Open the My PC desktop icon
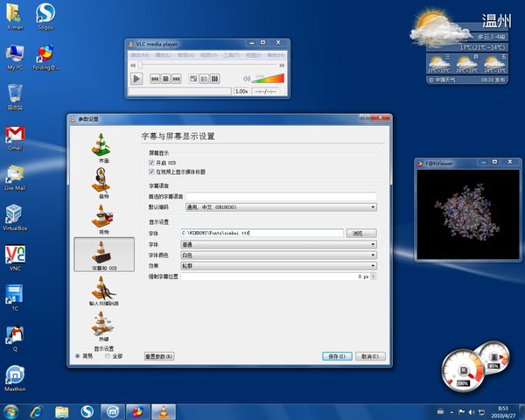This screenshot has width=525, height=420. pos(15,57)
